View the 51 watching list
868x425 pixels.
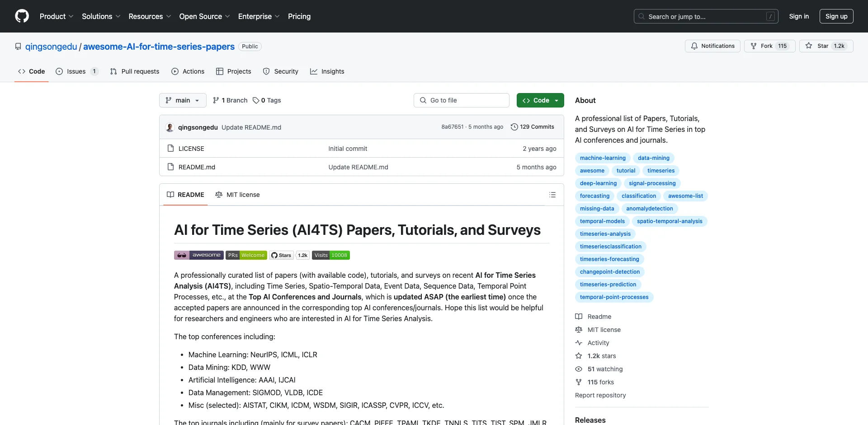pyautogui.click(x=599, y=369)
